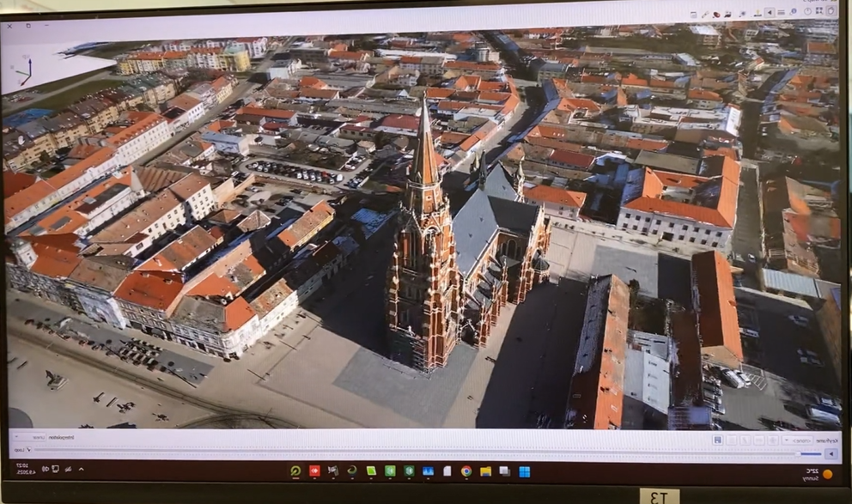Select the hand camera control tool
Viewport: 852px width, 504px height.
point(830,11)
